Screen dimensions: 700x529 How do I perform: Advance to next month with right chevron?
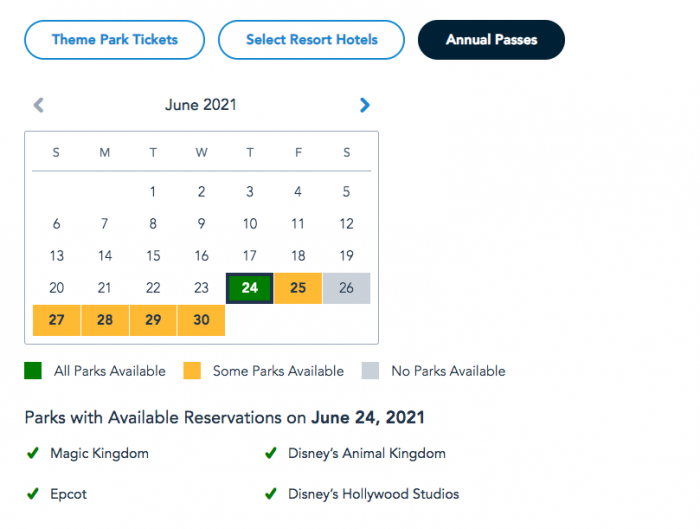[365, 105]
